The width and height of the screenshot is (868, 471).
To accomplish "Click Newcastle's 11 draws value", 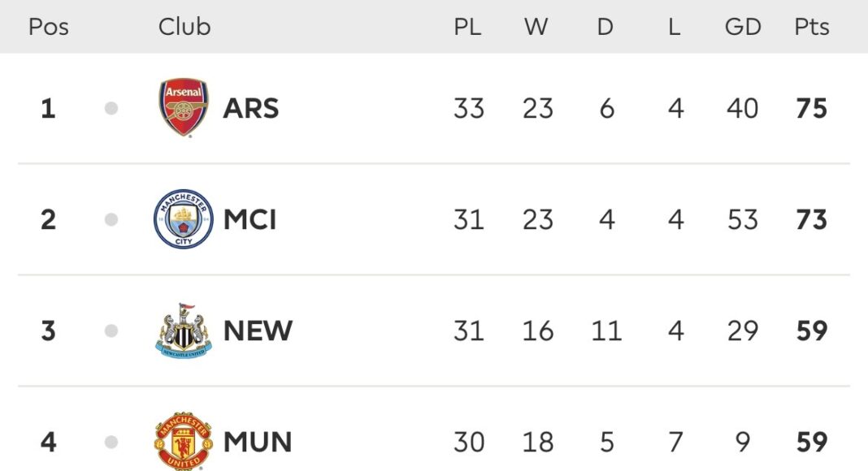I will (606, 331).
